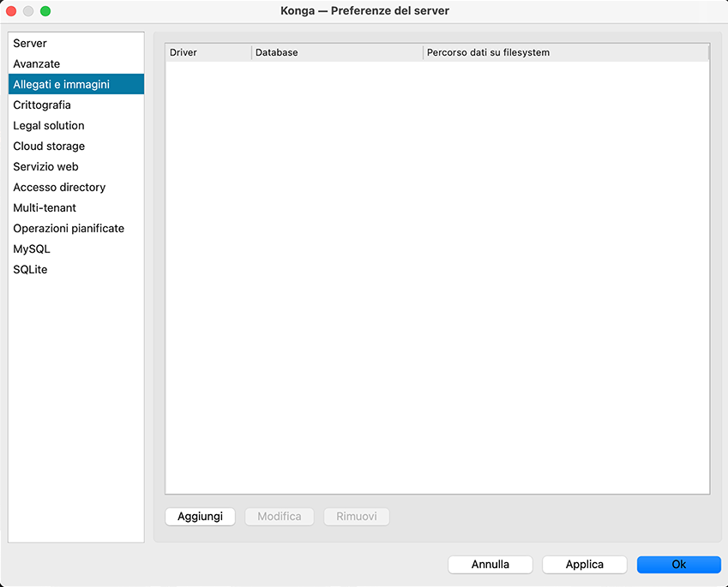Select SQLite in the sidebar

tap(30, 270)
